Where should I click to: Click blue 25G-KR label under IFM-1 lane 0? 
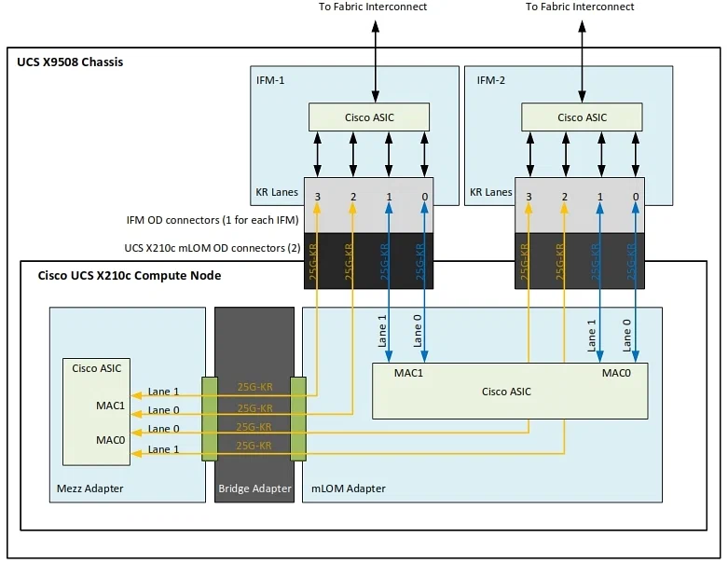pyautogui.click(x=419, y=261)
